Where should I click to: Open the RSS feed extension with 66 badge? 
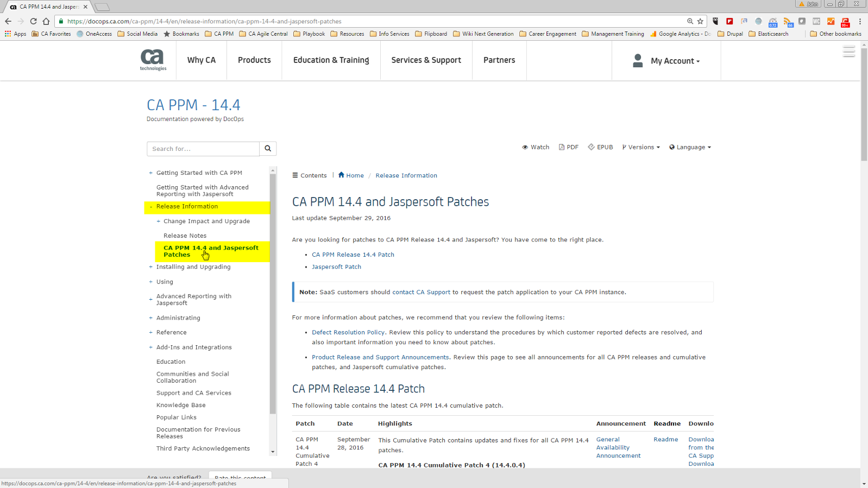[x=788, y=22]
